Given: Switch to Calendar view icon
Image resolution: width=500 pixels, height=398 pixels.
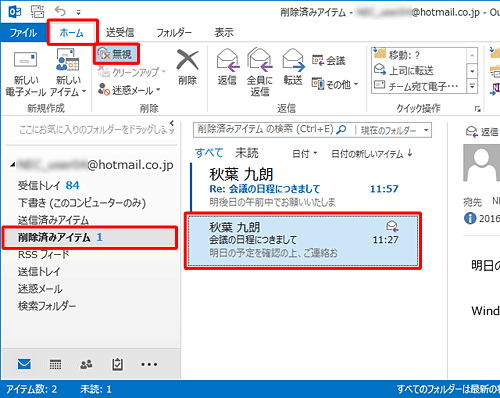Looking at the screenshot, I should click(55, 364).
